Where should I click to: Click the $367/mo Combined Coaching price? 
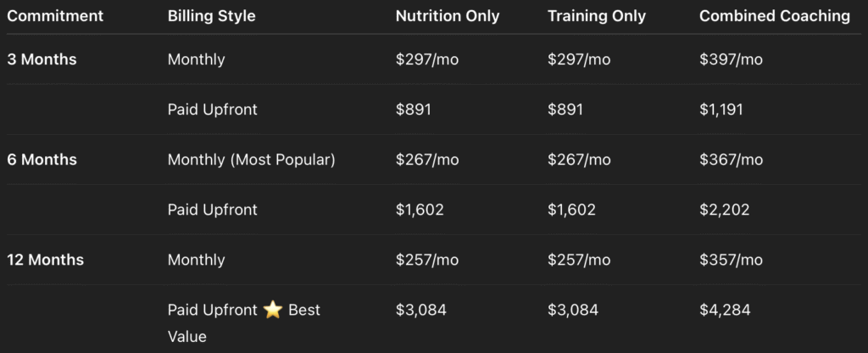[731, 160]
